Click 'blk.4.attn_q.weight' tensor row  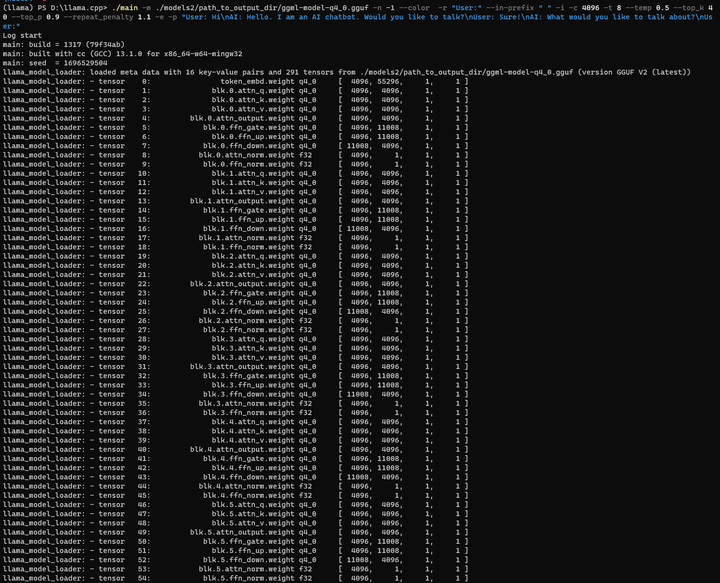(235, 422)
